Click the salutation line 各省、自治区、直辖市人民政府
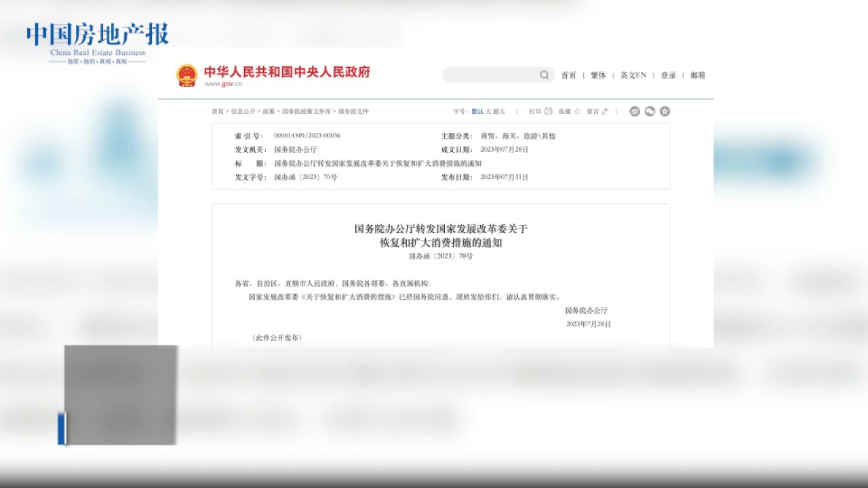Viewport: 868px width, 488px height. (333, 283)
